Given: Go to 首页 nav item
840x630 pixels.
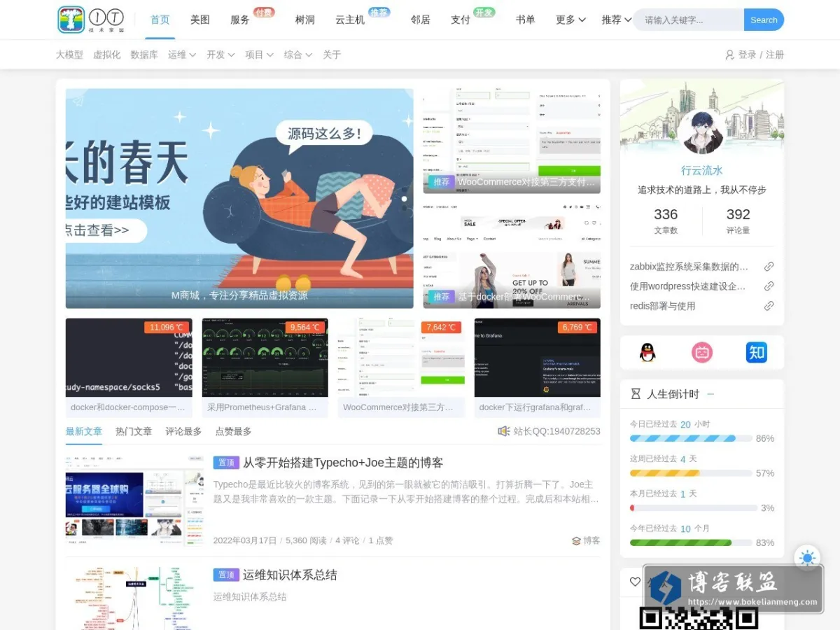Looking at the screenshot, I should tap(160, 20).
